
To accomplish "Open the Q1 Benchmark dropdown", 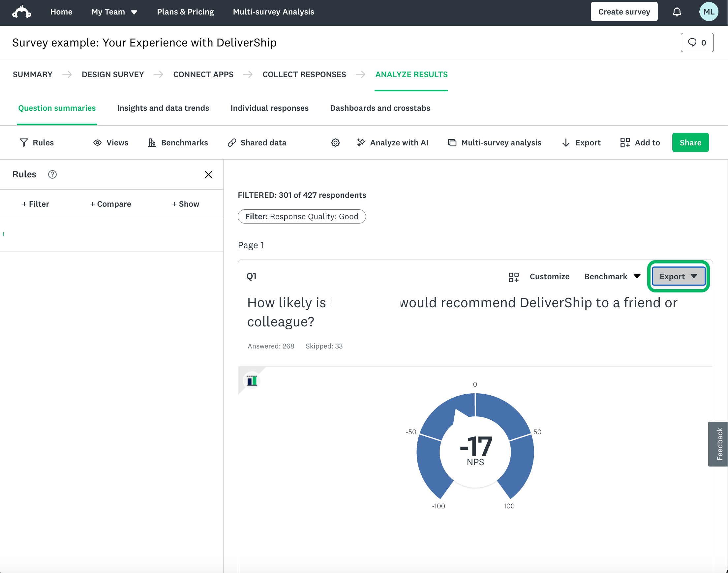I will coord(612,276).
